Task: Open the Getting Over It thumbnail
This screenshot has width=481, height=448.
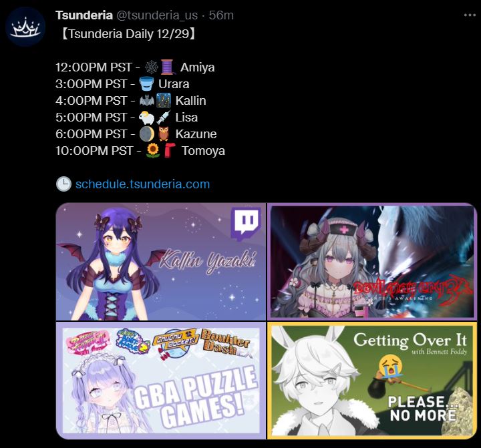Action: click(372, 381)
